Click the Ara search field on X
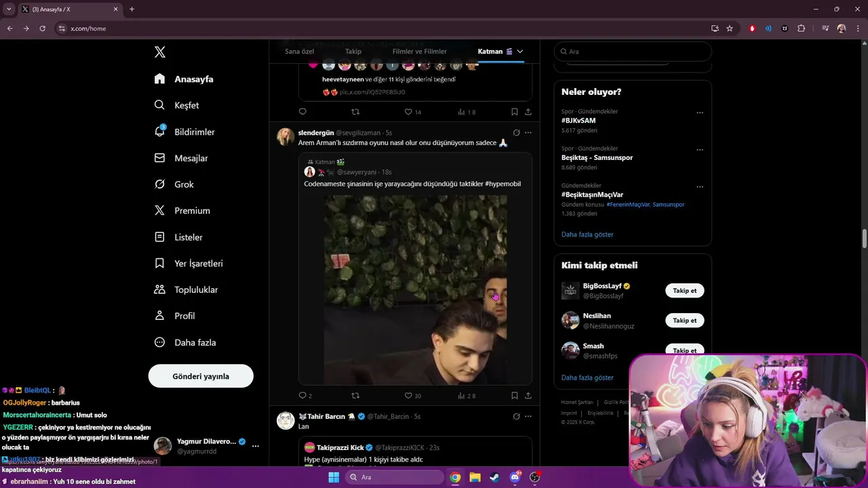Viewport: 868px width, 488px height. click(x=633, y=52)
